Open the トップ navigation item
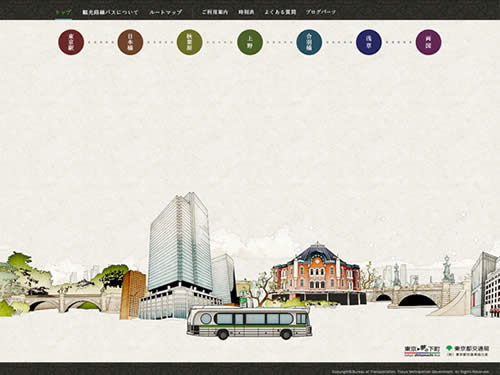 click(63, 12)
